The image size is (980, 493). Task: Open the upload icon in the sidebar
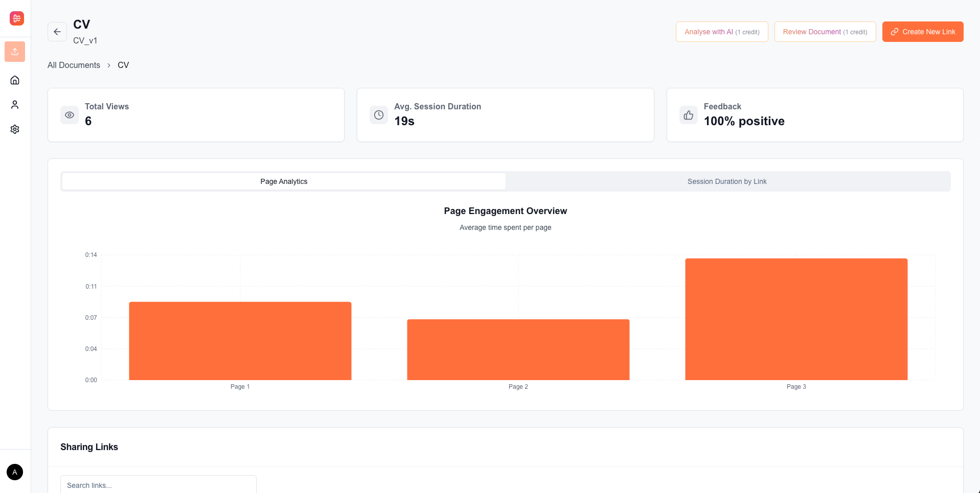[15, 52]
